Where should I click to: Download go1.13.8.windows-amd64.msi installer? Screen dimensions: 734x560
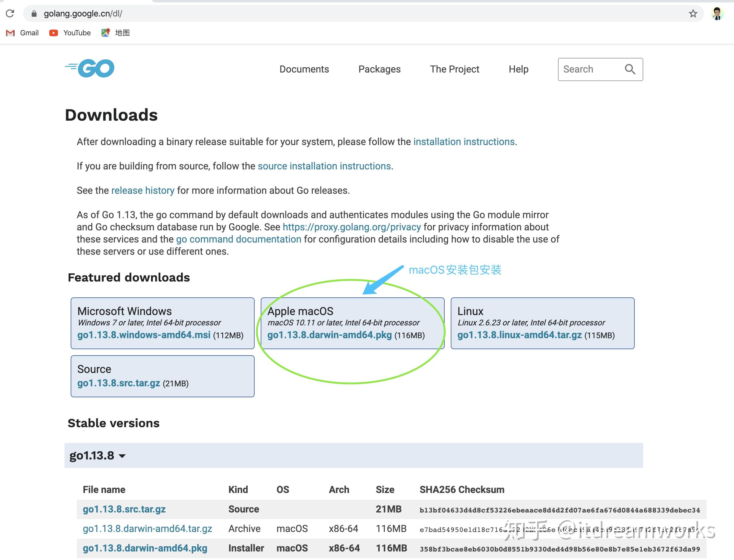click(143, 335)
